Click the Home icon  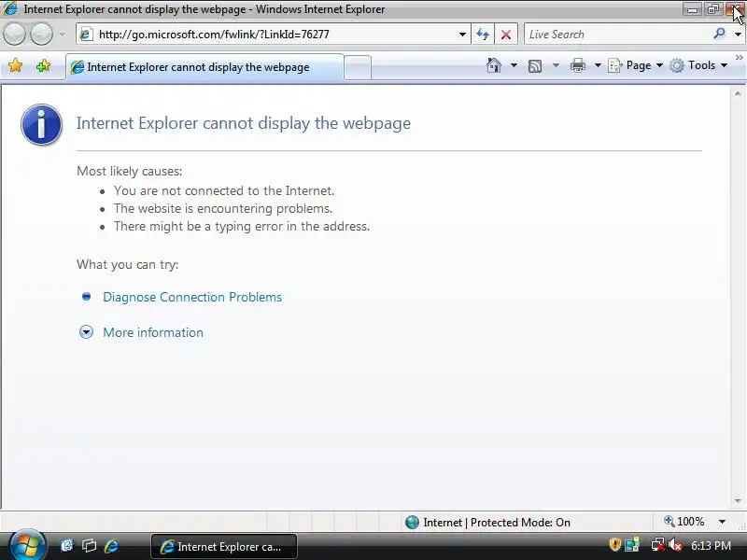[x=494, y=65]
